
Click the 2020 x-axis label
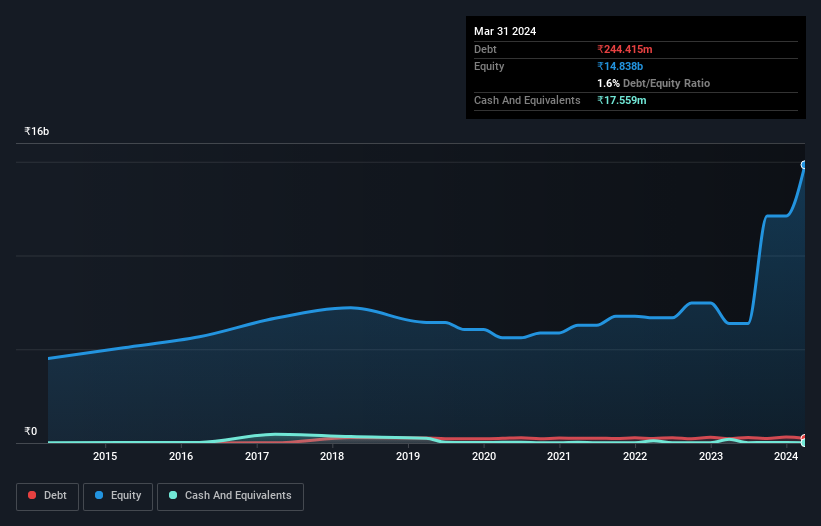coord(484,456)
